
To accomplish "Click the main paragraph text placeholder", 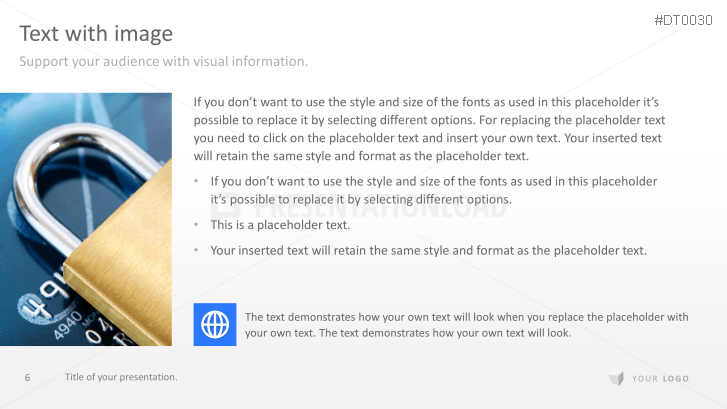I will click(x=428, y=129).
